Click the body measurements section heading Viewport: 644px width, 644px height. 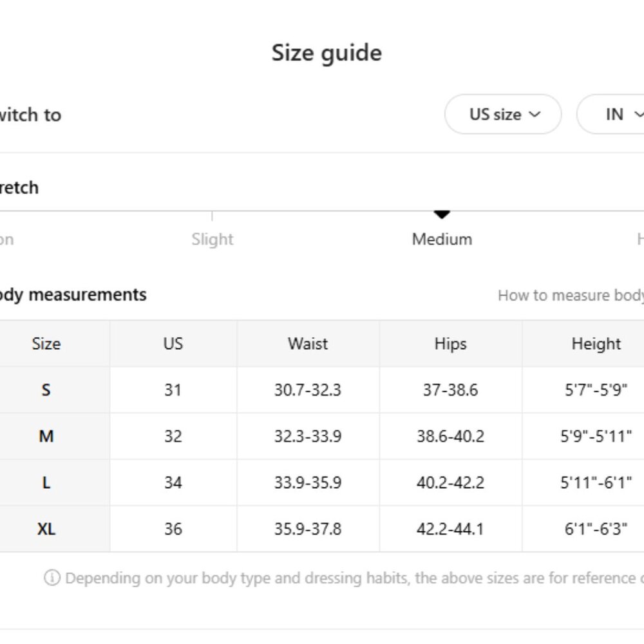pyautogui.click(x=73, y=295)
